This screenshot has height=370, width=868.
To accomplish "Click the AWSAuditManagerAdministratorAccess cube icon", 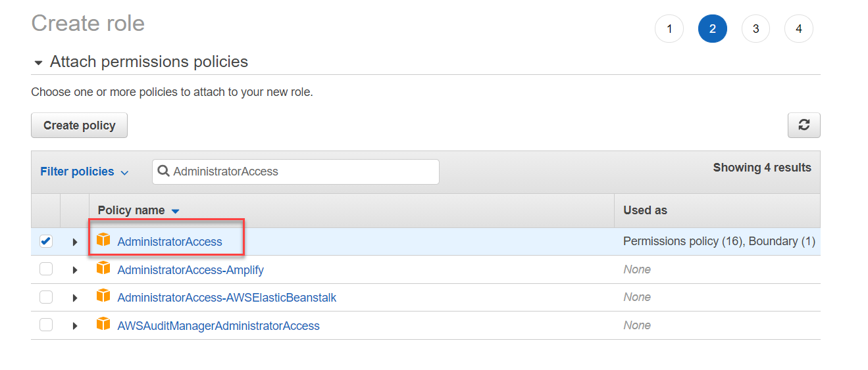I will click(x=103, y=325).
